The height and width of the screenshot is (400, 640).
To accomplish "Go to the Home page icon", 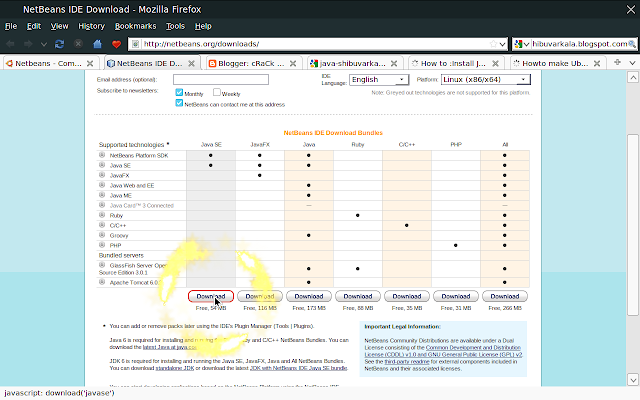I will pos(97,44).
